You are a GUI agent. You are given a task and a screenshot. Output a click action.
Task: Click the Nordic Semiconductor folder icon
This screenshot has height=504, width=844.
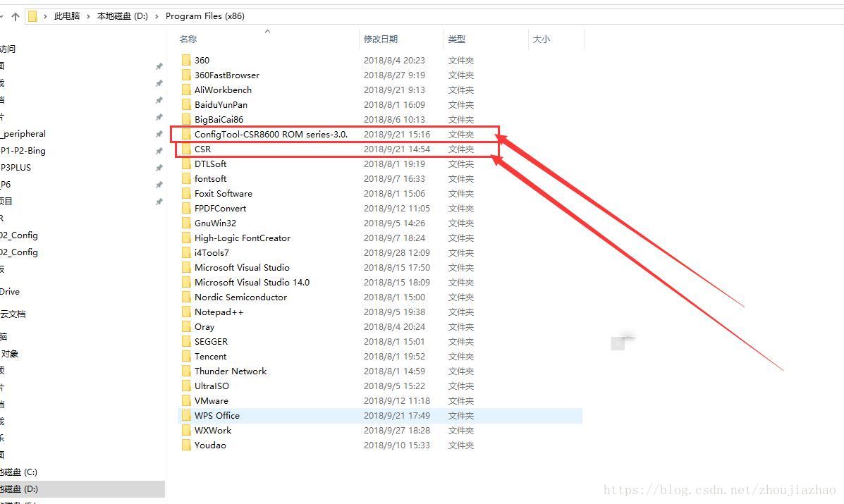tap(186, 296)
